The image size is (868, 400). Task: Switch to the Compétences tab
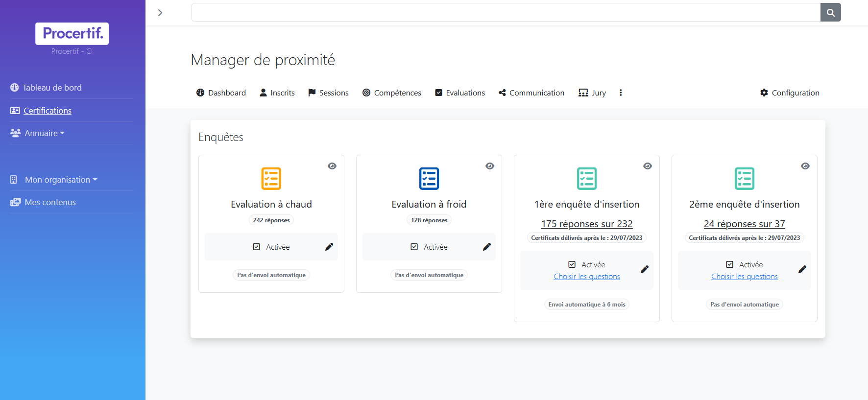click(391, 93)
